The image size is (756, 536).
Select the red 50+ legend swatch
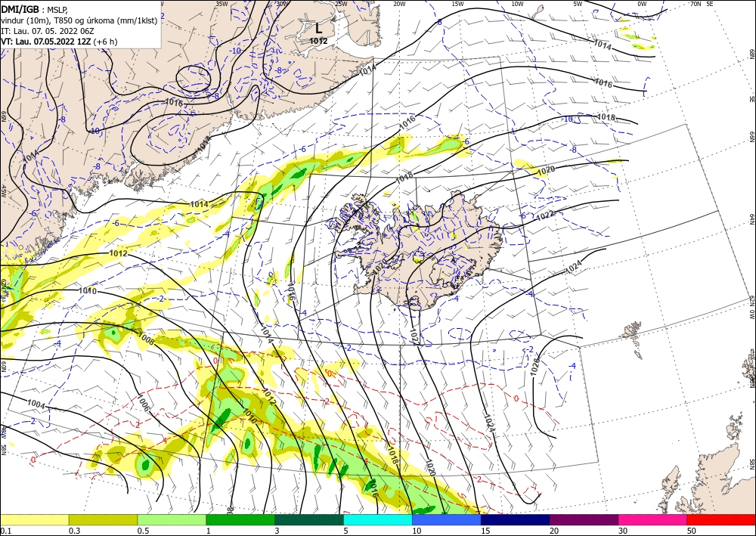[x=721, y=519]
